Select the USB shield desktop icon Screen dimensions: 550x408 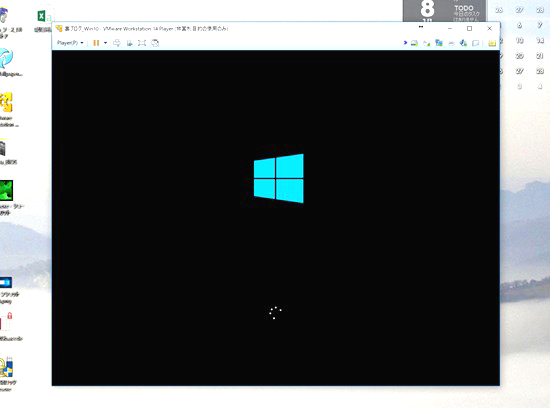(x=6, y=367)
